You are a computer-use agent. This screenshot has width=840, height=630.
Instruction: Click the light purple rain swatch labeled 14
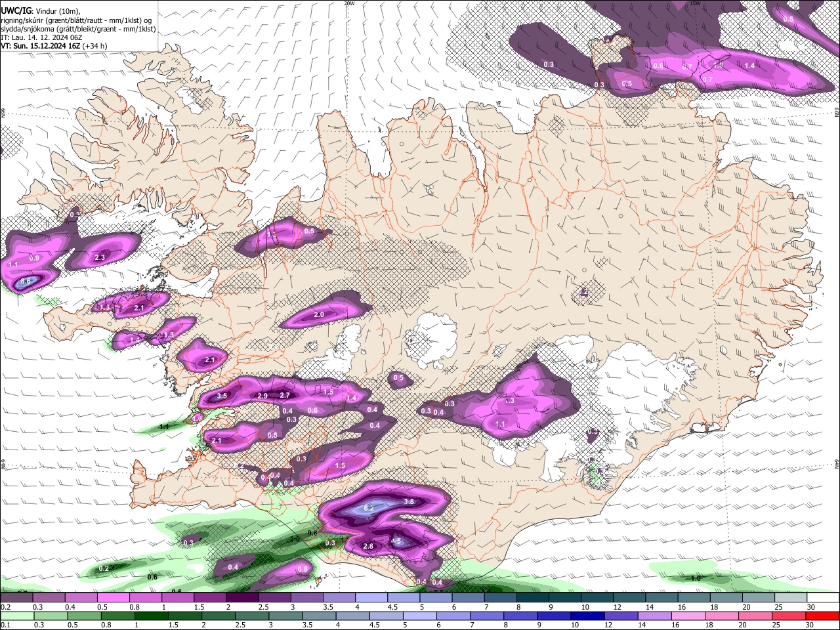tap(656, 616)
